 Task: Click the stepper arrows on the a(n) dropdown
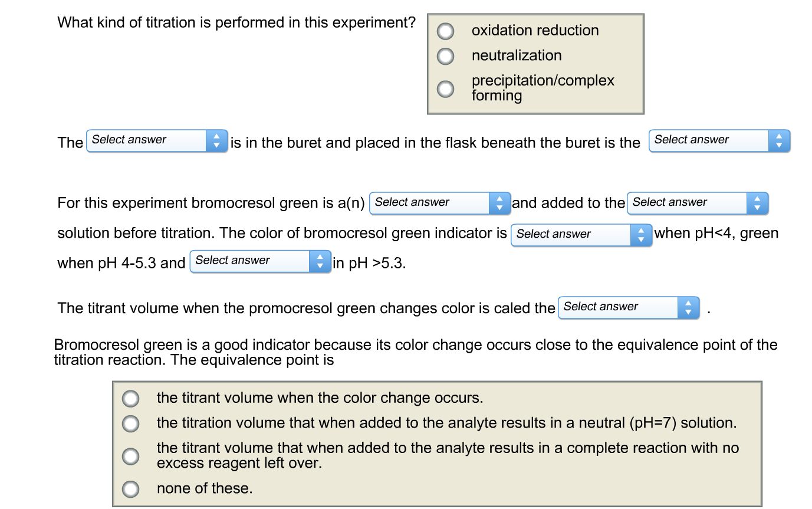tap(499, 203)
